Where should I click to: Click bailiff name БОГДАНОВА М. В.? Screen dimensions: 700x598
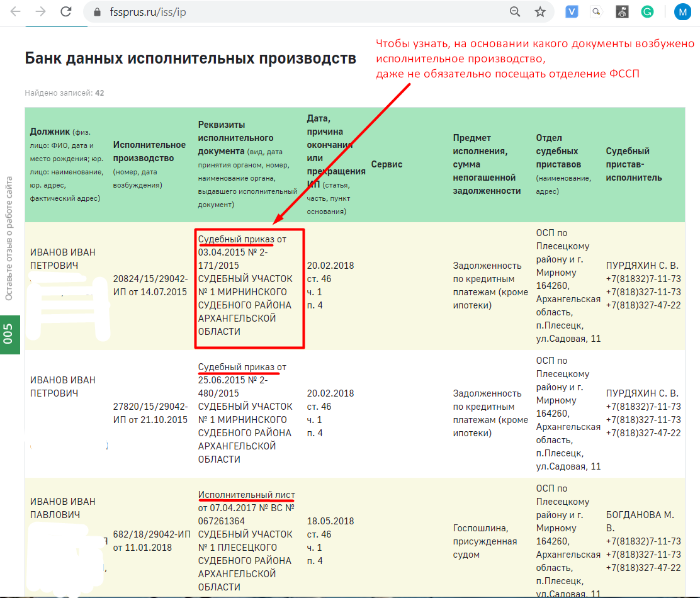point(640,521)
